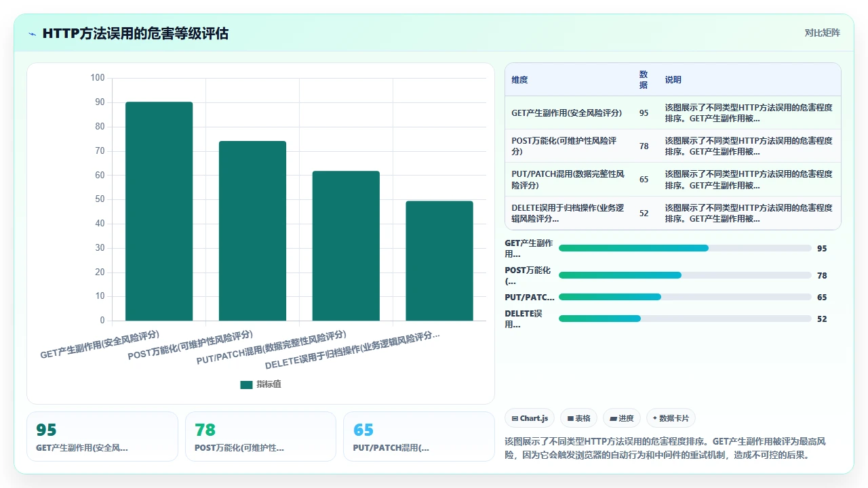Image resolution: width=868 pixels, height=488 pixels.
Task: Click the progress label POST万能化(...
Action: coord(528,275)
